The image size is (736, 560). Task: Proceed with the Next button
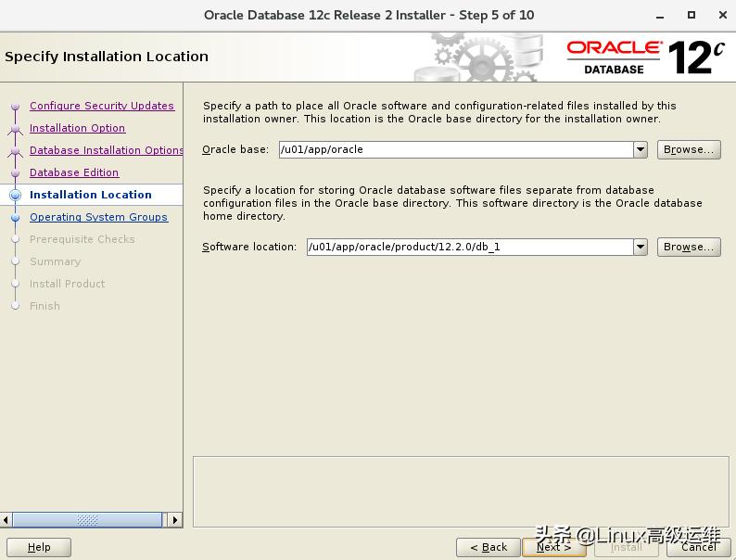pos(554,547)
